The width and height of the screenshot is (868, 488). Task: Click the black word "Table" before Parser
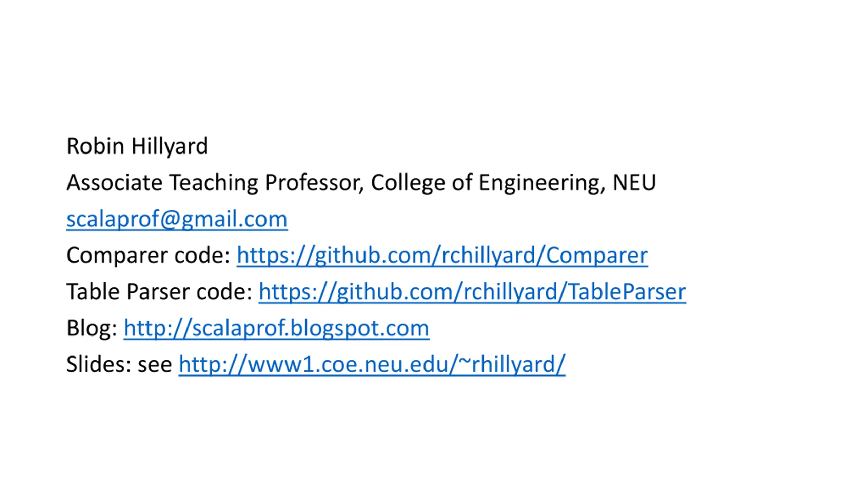(93, 291)
